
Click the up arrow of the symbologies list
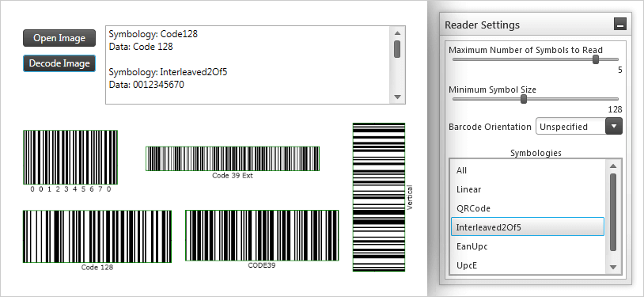coord(613,166)
